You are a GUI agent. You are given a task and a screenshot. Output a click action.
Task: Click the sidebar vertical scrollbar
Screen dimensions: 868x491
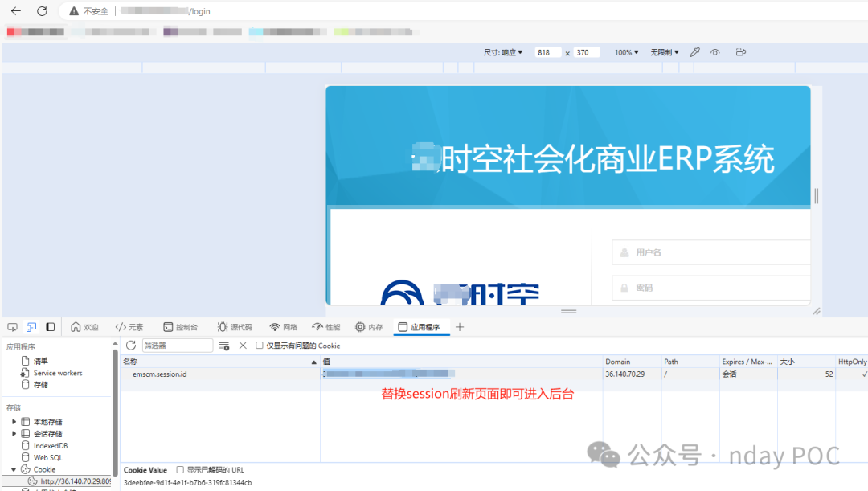(x=115, y=412)
